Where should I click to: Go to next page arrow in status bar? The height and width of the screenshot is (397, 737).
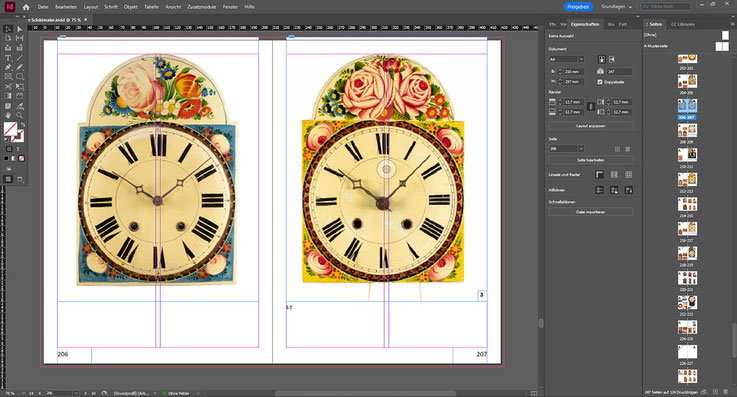pyautogui.click(x=86, y=393)
